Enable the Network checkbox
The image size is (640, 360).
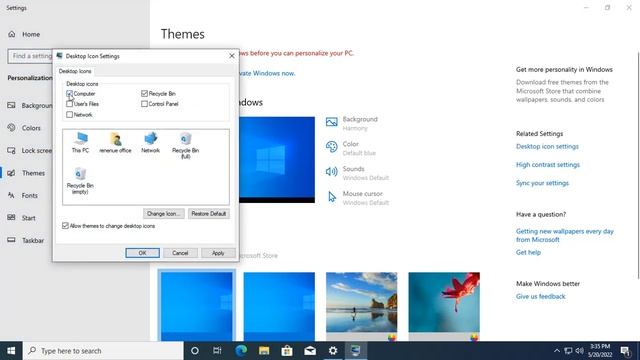pos(69,115)
